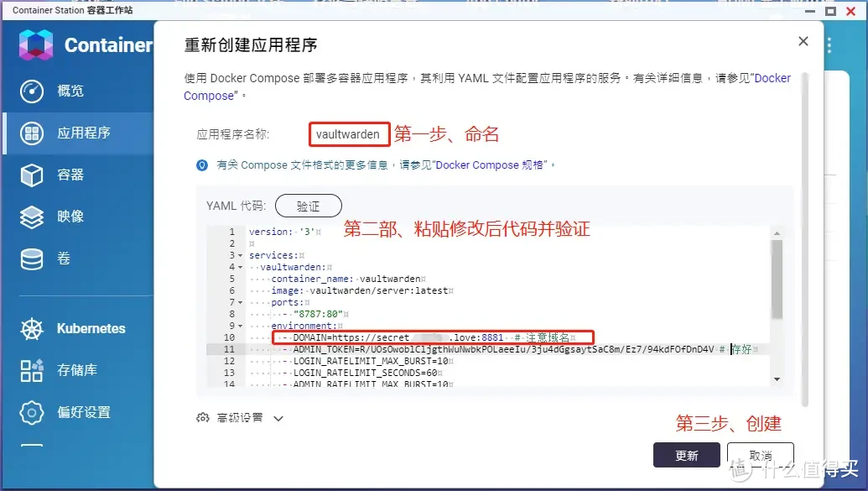Click the container_name: vaultwarden line
The image size is (868, 491).
pos(348,279)
